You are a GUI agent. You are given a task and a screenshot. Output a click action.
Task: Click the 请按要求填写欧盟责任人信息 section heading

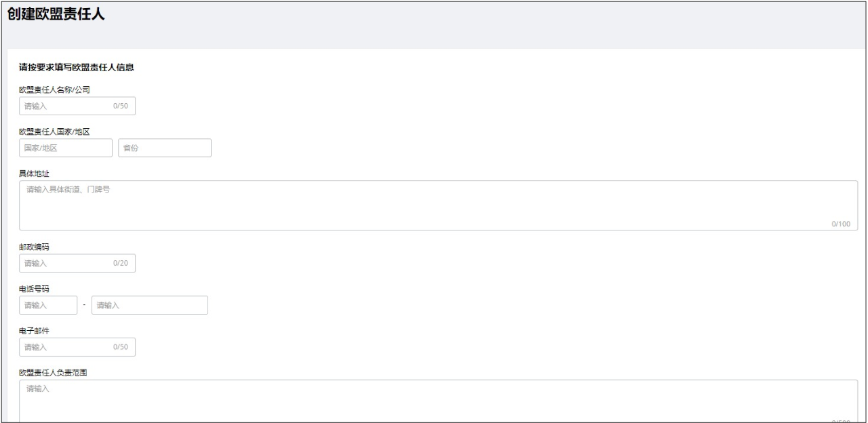pos(76,68)
